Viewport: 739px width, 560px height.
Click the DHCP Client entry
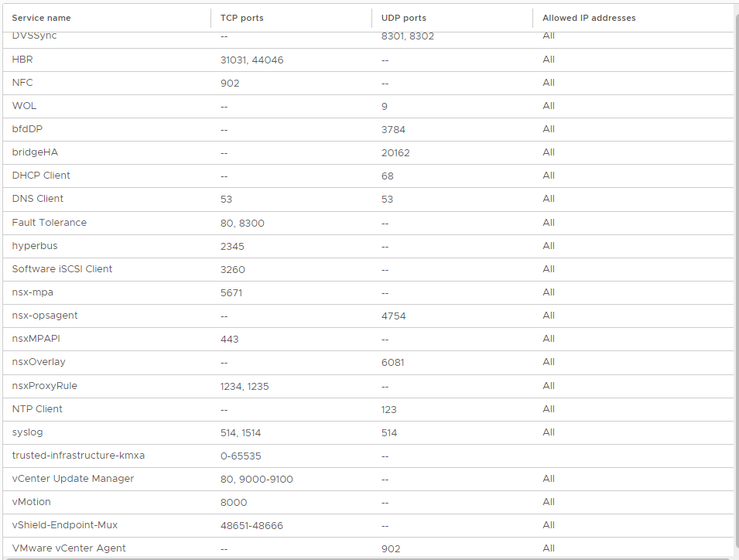[40, 176]
